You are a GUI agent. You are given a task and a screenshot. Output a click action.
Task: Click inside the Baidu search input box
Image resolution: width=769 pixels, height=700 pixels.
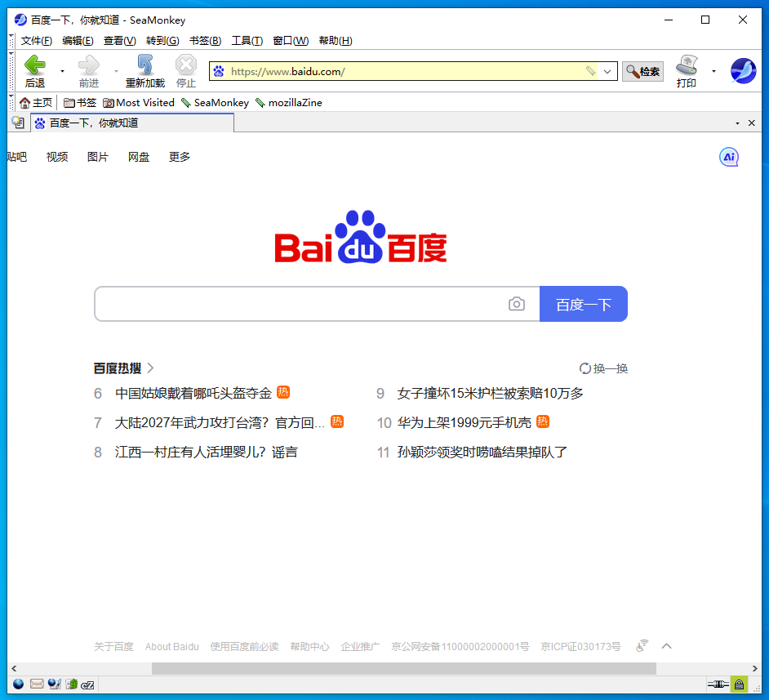302,304
